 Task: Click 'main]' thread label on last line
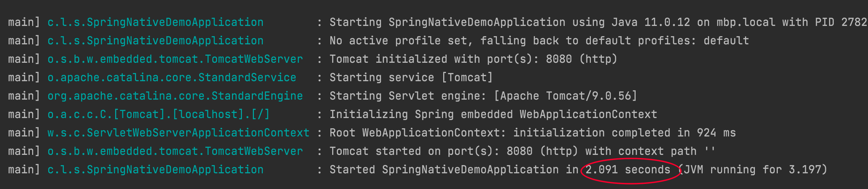[x=24, y=170]
